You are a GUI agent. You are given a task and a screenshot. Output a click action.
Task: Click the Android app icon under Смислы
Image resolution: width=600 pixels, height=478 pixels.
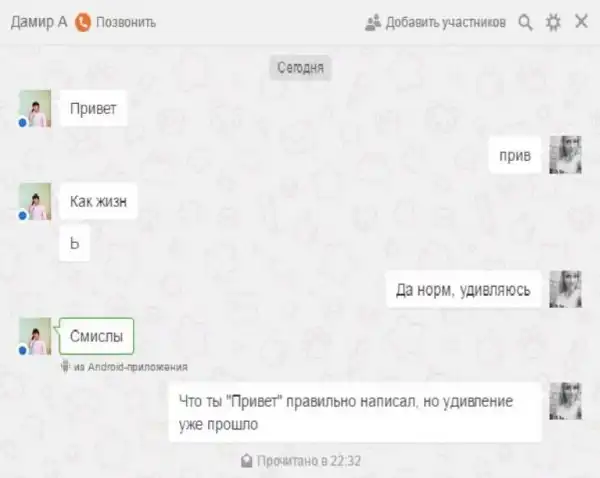[65, 366]
